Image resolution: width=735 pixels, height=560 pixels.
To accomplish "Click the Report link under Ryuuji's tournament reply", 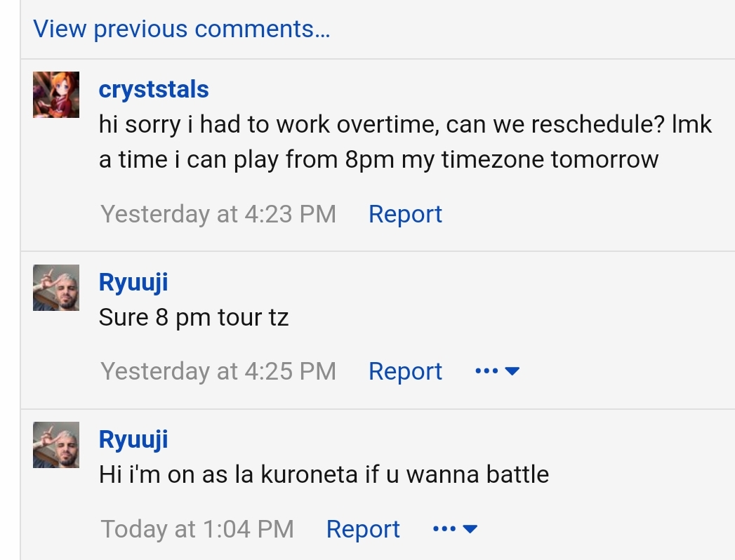I will 405,371.
